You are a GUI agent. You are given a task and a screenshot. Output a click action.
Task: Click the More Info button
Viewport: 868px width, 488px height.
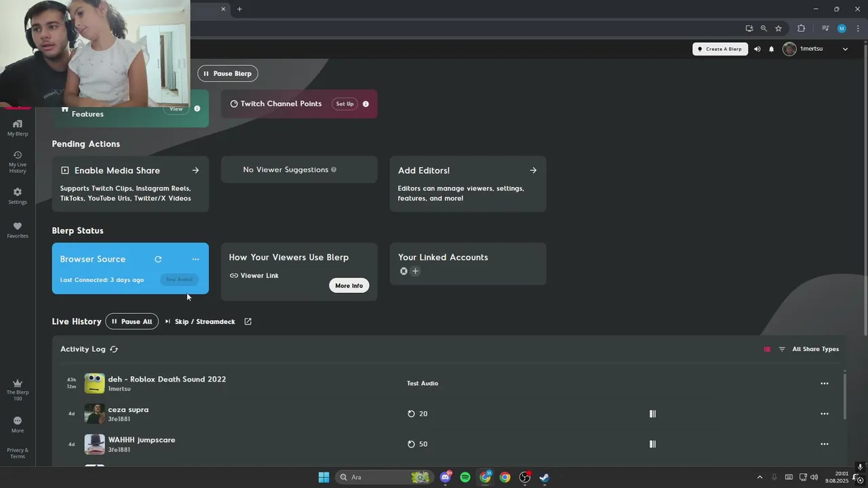pos(349,285)
